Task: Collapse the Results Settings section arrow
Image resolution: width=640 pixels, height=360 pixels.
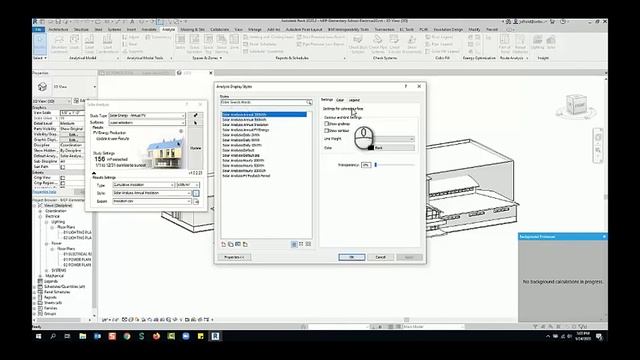Action: pyautogui.click(x=94, y=173)
